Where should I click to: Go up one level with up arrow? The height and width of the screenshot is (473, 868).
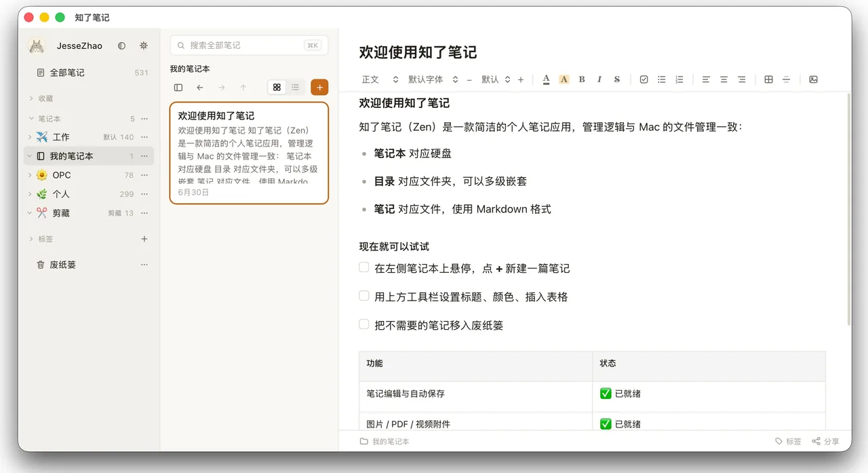(x=243, y=88)
